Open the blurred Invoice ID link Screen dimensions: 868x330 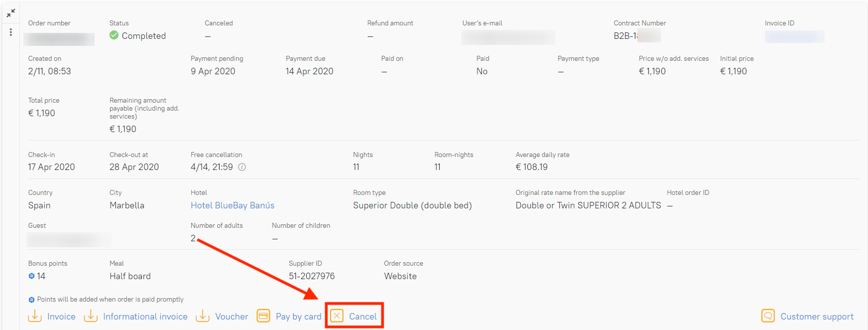click(794, 36)
